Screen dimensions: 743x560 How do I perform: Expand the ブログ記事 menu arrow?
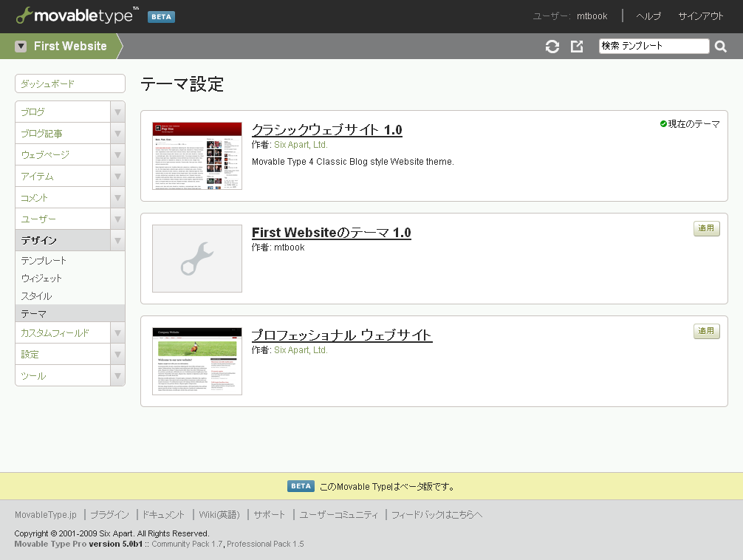pos(117,133)
